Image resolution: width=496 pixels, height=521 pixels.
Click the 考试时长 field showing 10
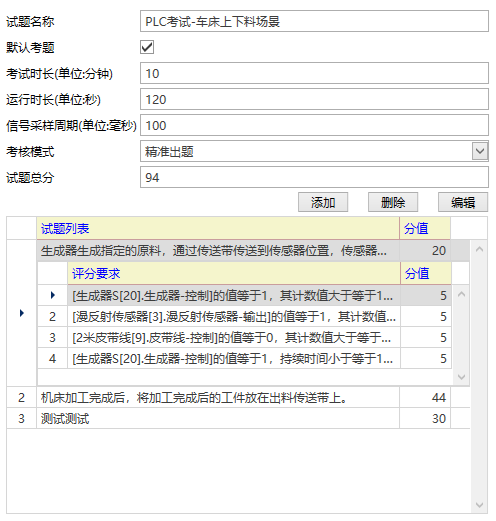tap(314, 73)
